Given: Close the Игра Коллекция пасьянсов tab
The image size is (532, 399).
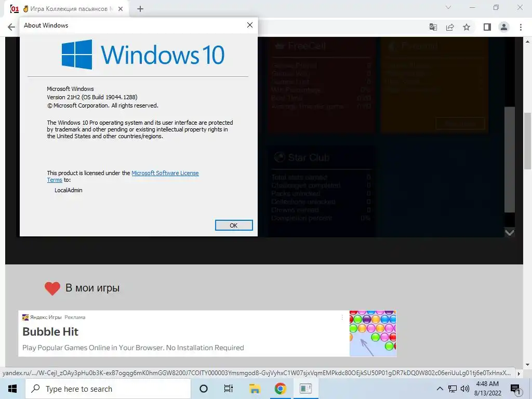Looking at the screenshot, I should 121,9.
